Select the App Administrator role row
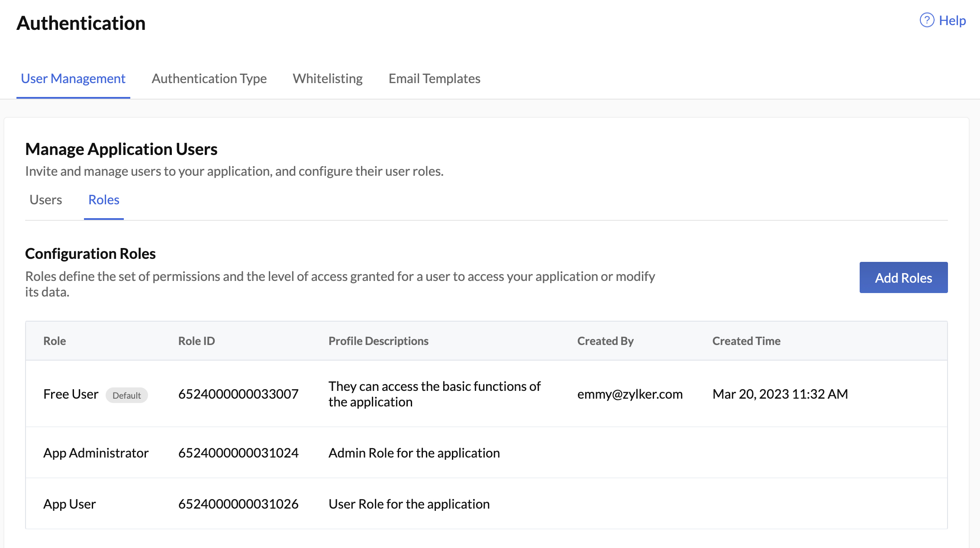980x548 pixels. tap(96, 453)
